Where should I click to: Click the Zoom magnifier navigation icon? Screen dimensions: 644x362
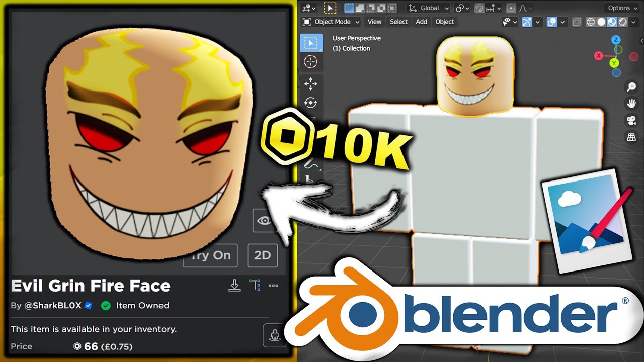631,87
